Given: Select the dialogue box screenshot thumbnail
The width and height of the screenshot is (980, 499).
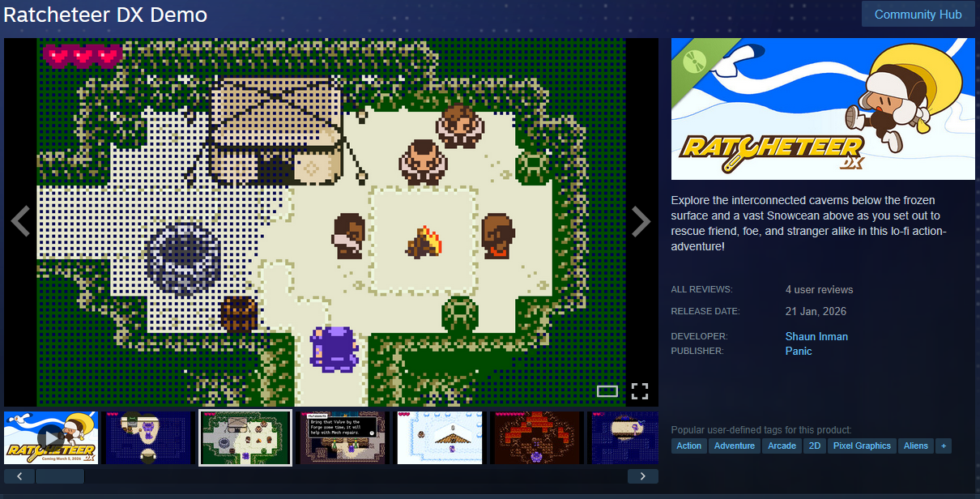Looking at the screenshot, I should 343,437.
